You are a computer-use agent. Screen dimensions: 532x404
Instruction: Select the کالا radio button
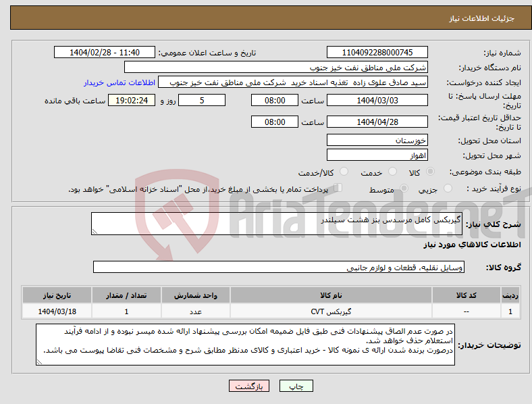point(430,172)
